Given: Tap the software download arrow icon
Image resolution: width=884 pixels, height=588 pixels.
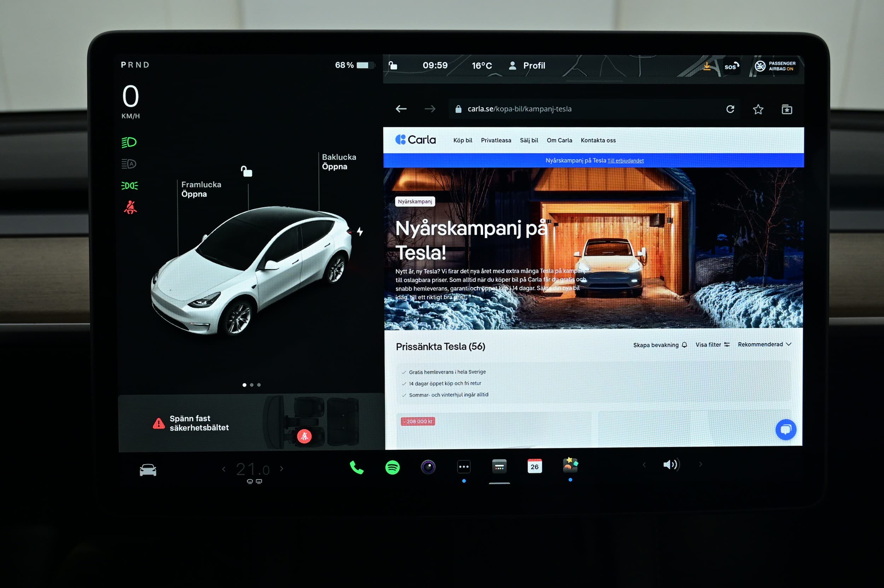Looking at the screenshot, I should click(706, 66).
